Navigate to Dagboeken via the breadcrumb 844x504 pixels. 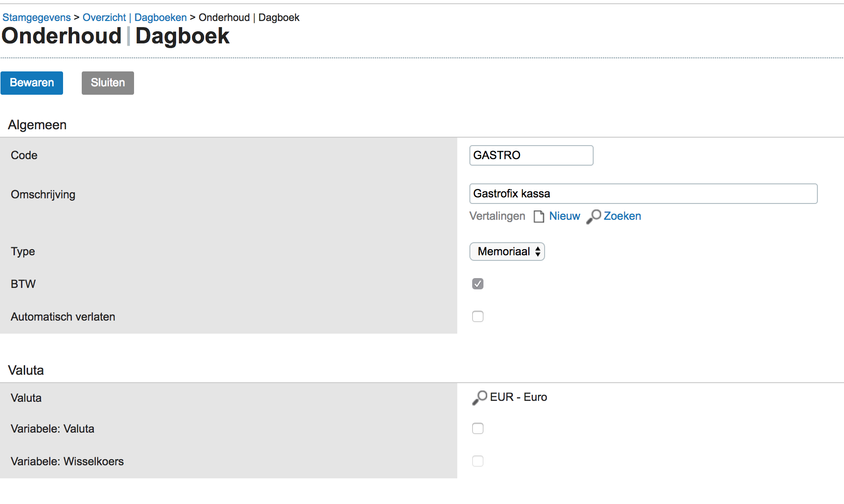coord(160,18)
